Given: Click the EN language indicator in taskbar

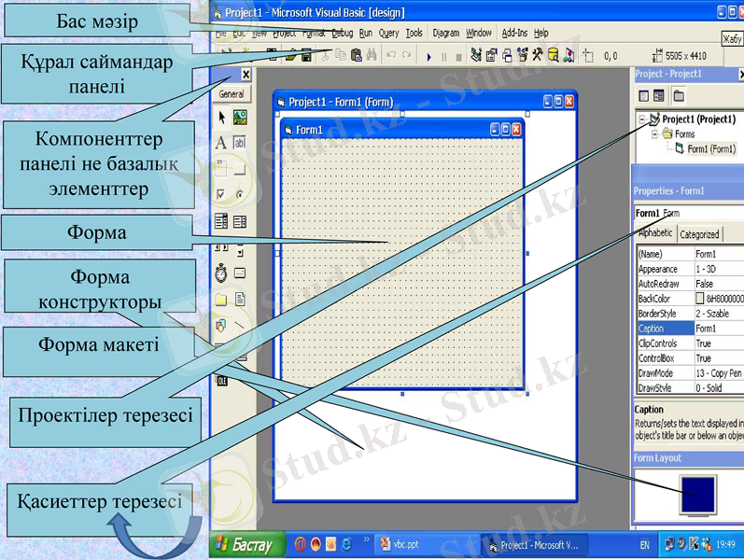Looking at the screenshot, I should point(644,545).
